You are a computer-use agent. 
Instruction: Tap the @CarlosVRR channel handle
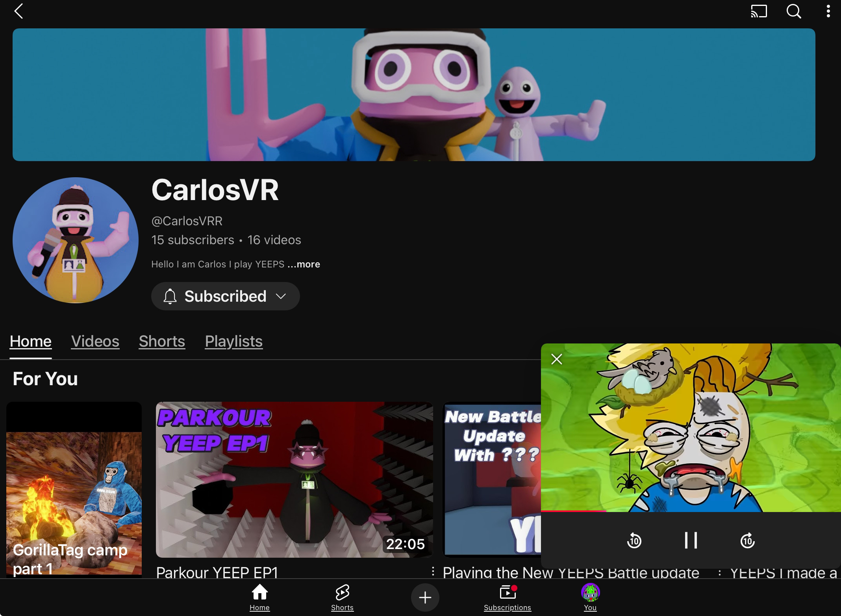click(187, 221)
